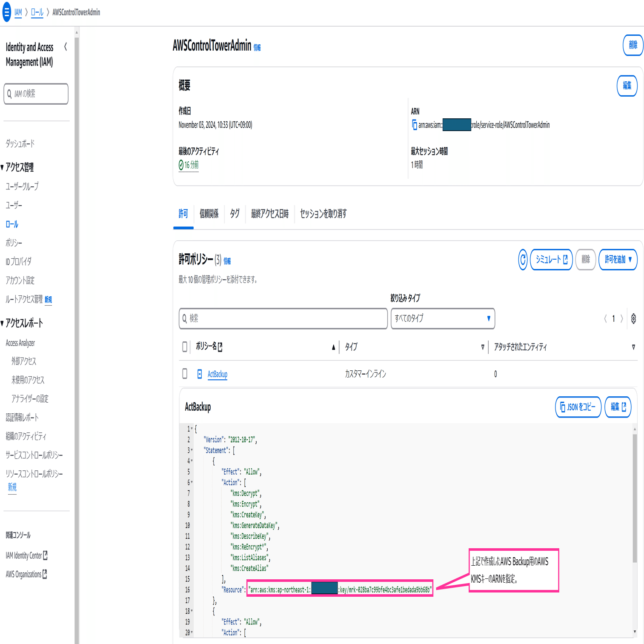This screenshot has width=644, height=644.
Task: Open サービスコントロールポリシー in the sidebar
Action: pyautogui.click(x=34, y=455)
